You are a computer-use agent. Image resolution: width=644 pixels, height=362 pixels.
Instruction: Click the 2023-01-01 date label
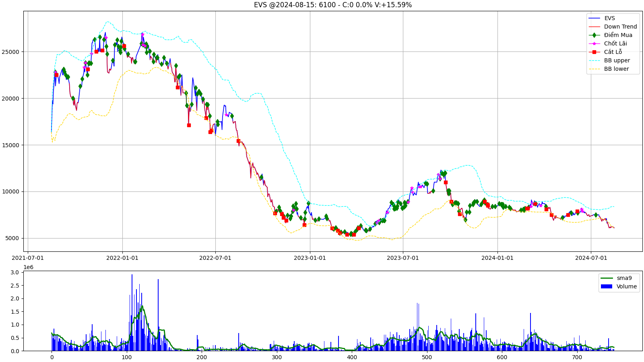(x=310, y=258)
